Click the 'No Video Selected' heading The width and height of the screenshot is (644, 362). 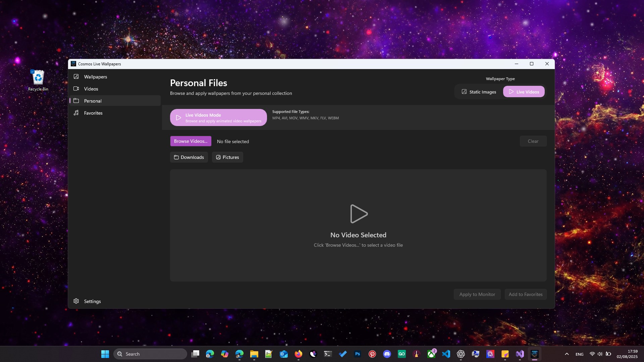(358, 235)
